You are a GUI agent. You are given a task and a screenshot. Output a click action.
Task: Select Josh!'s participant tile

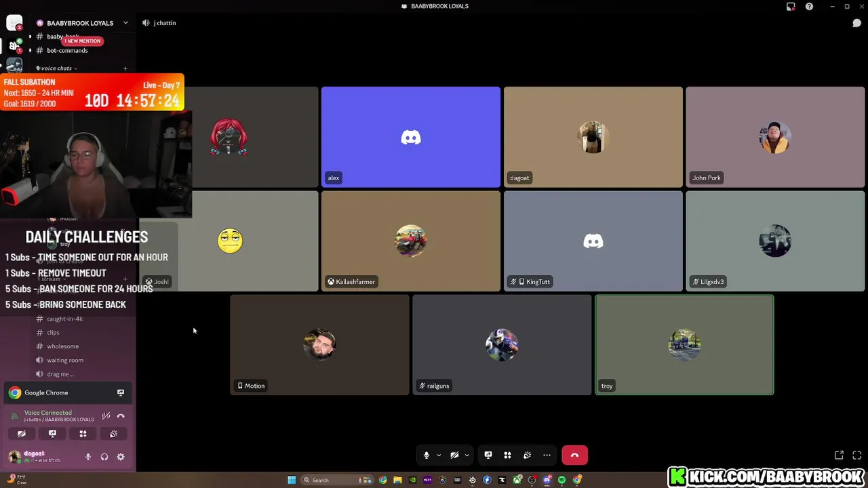coord(229,241)
